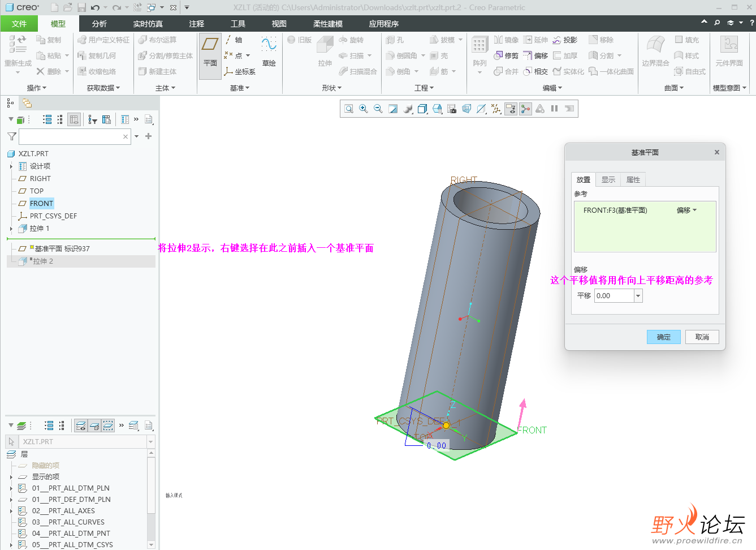Toggle perspective view icon
The height and width of the screenshot is (550, 756).
click(x=466, y=109)
